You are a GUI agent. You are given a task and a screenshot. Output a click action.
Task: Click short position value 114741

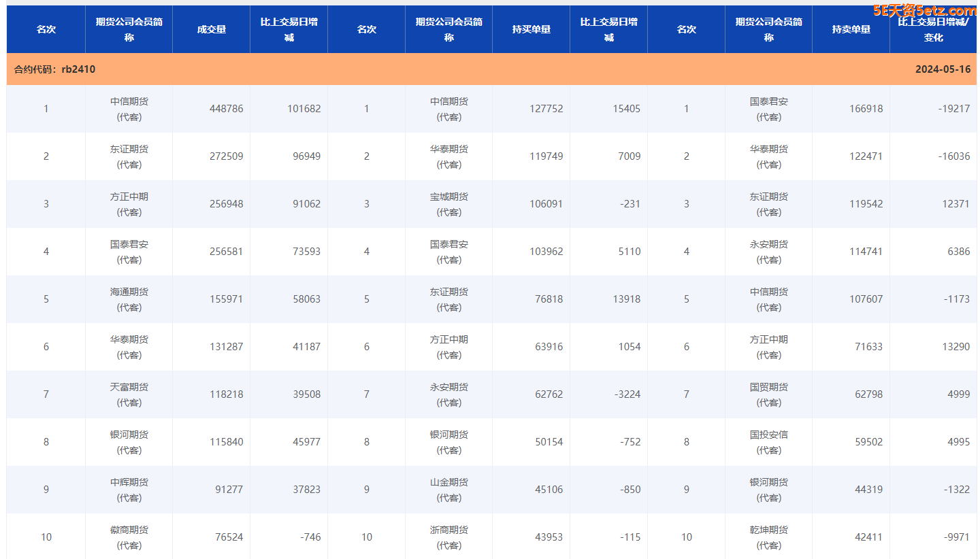coord(866,252)
